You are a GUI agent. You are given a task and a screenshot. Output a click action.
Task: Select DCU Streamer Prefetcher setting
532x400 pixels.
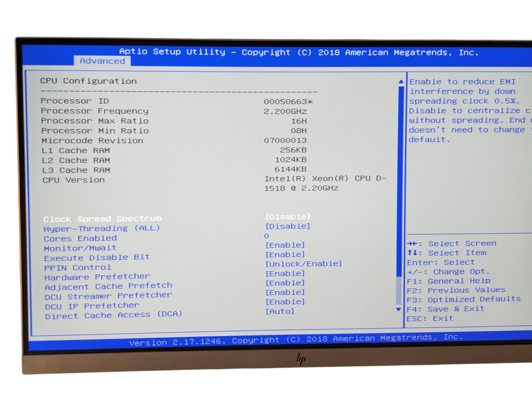click(109, 296)
